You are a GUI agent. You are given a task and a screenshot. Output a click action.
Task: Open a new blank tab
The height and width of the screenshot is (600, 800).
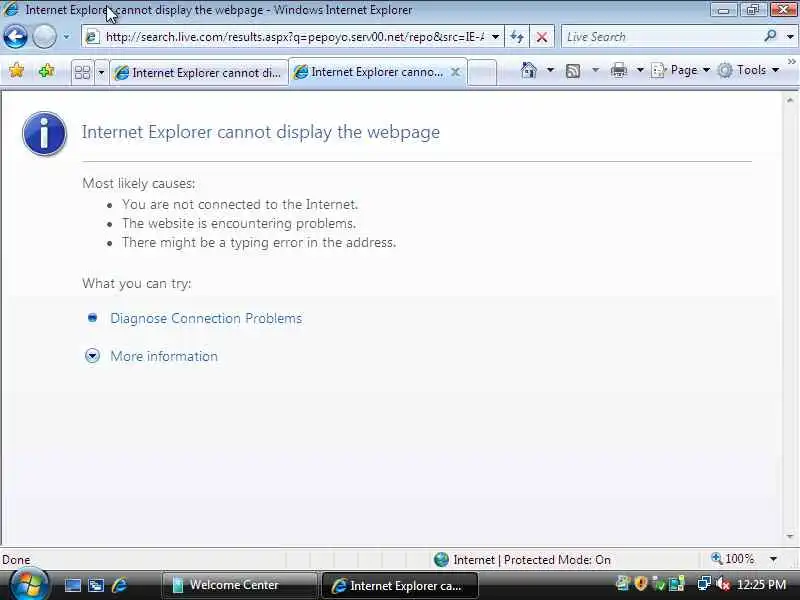click(x=482, y=72)
